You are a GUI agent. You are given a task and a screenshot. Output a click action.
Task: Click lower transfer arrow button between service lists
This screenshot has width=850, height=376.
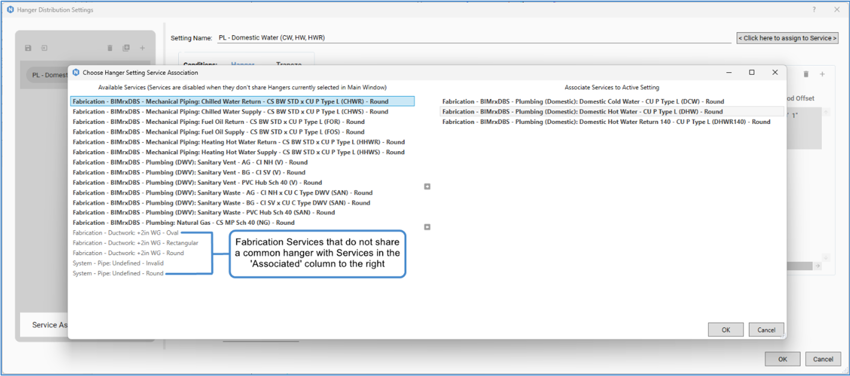click(427, 227)
